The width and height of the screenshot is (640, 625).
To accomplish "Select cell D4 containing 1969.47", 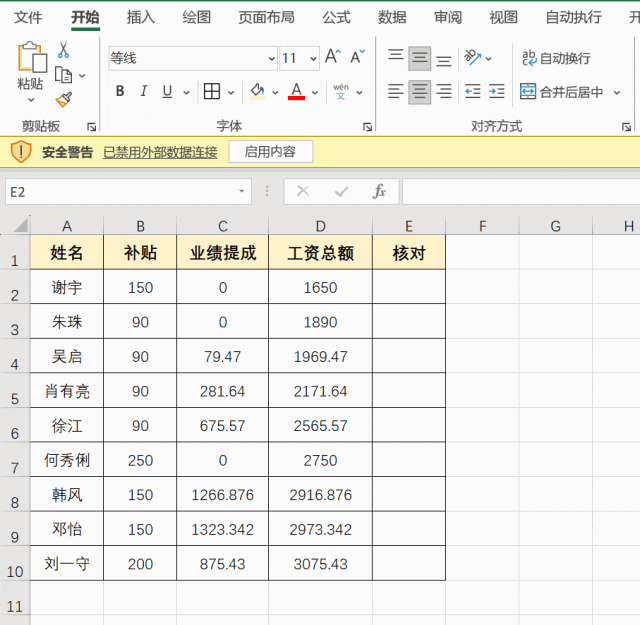I will (320, 357).
